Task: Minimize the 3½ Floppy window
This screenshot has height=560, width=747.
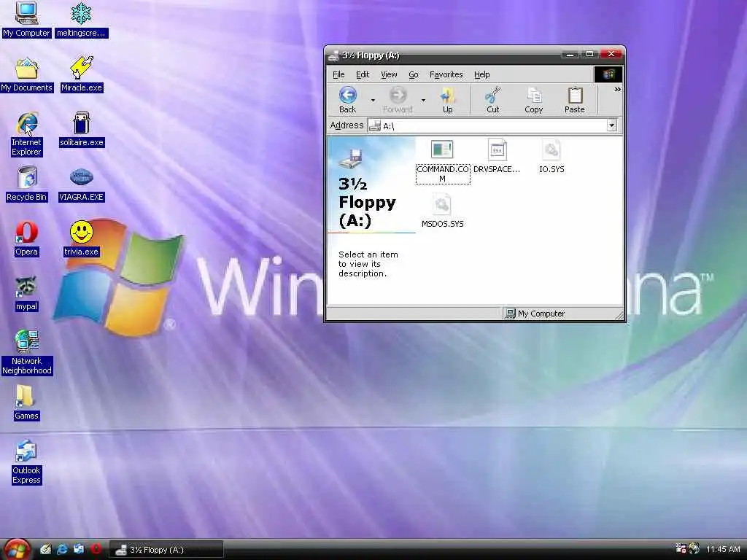Action: (x=569, y=54)
